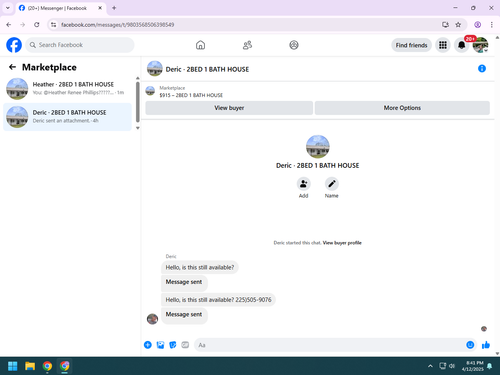
Task: Click the 'Hello, is this still available?' message
Action: (x=200, y=267)
